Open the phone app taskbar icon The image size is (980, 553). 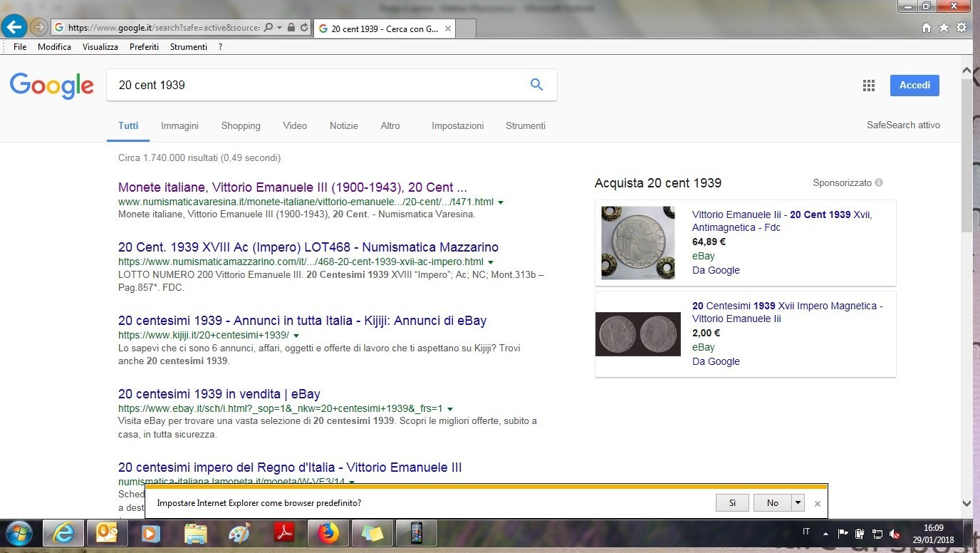[417, 533]
